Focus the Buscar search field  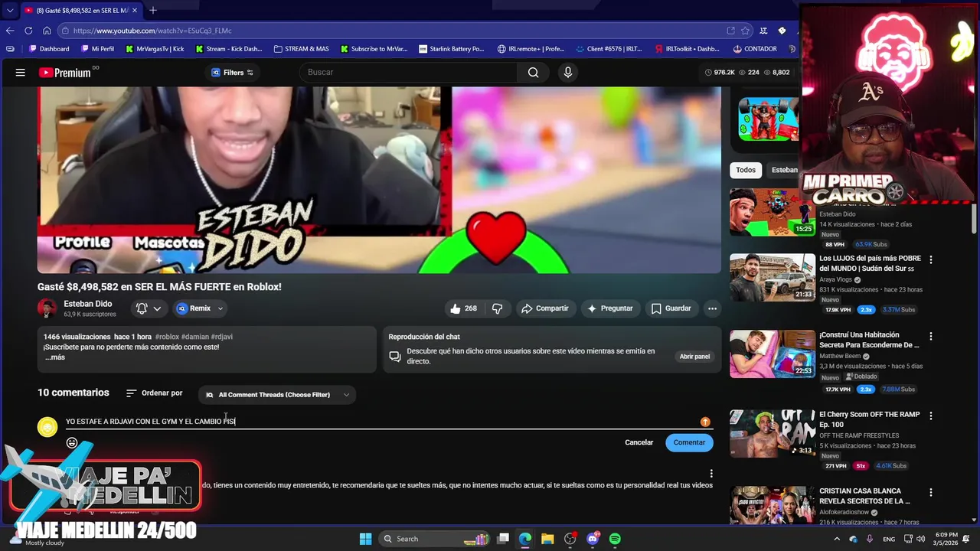point(408,73)
